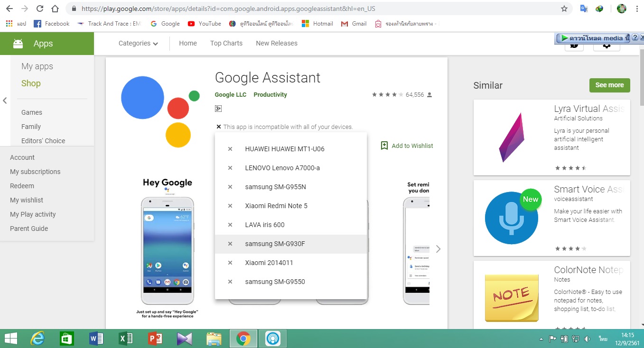Open Account in the sidebar

[x=22, y=157]
